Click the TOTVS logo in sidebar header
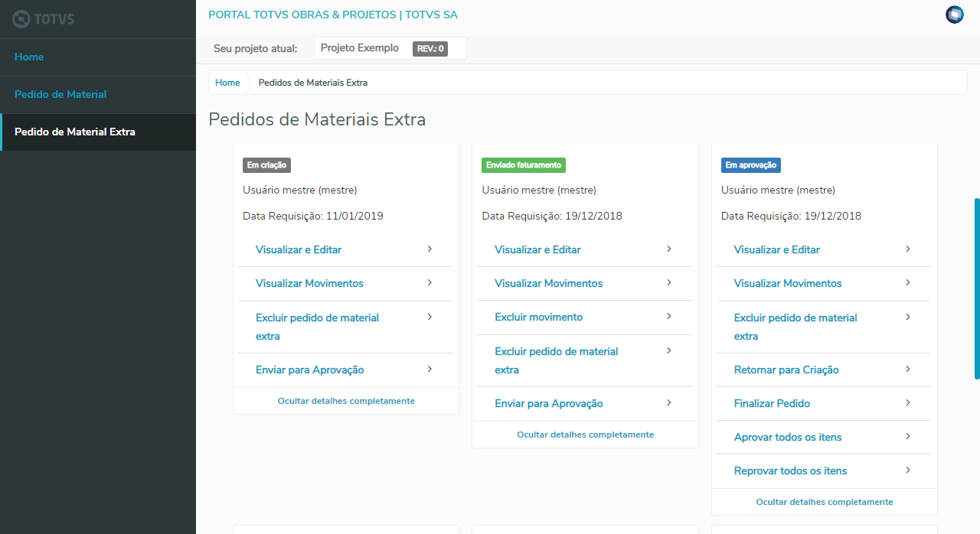Screen dimensions: 980x534 pos(44,19)
